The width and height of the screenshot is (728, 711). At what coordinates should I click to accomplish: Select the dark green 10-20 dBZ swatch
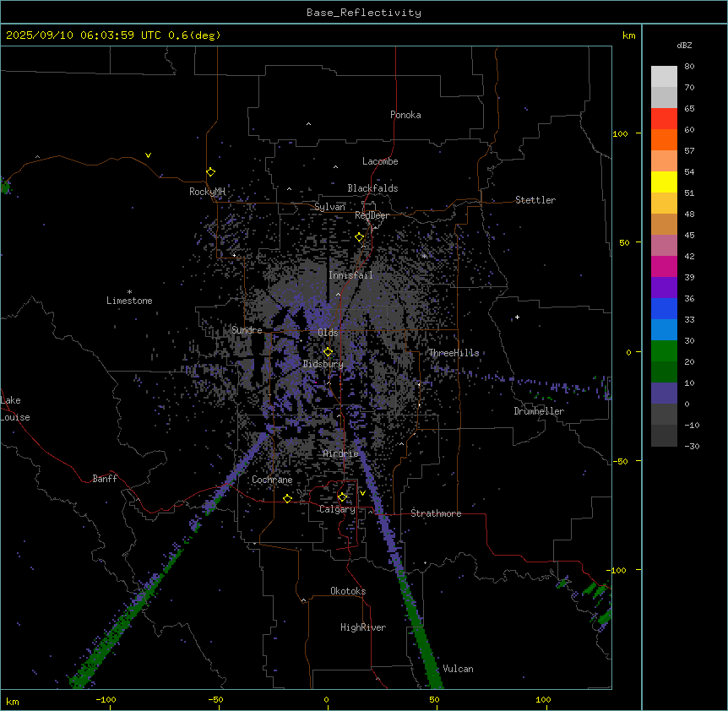pyautogui.click(x=664, y=372)
